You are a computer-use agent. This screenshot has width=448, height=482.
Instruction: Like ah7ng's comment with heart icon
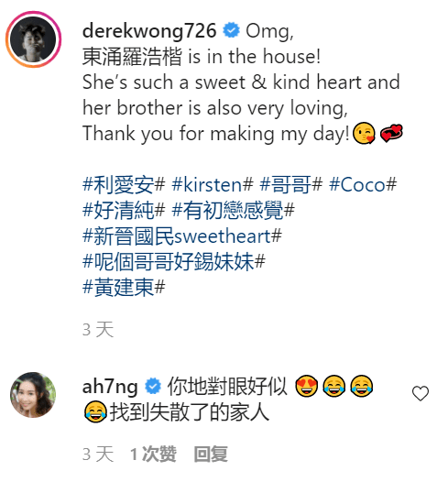(420, 393)
